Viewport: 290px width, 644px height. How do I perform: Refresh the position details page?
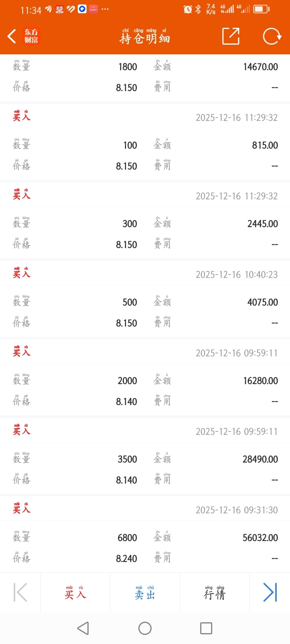click(x=272, y=36)
